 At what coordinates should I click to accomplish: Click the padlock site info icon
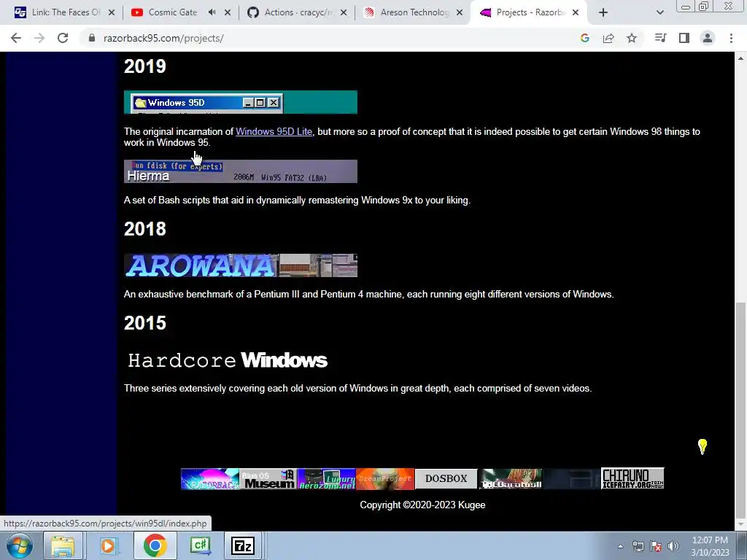[91, 38]
